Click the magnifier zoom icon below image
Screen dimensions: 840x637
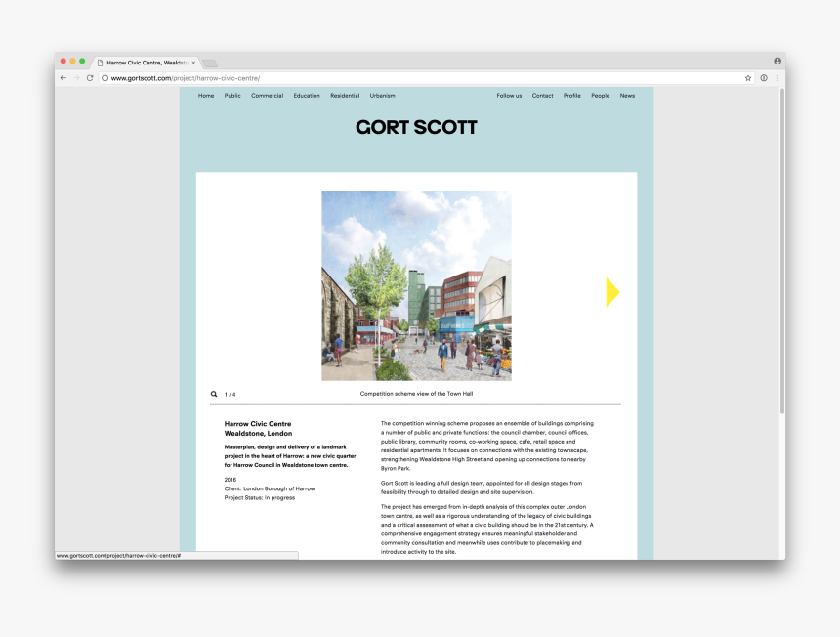tap(214, 395)
